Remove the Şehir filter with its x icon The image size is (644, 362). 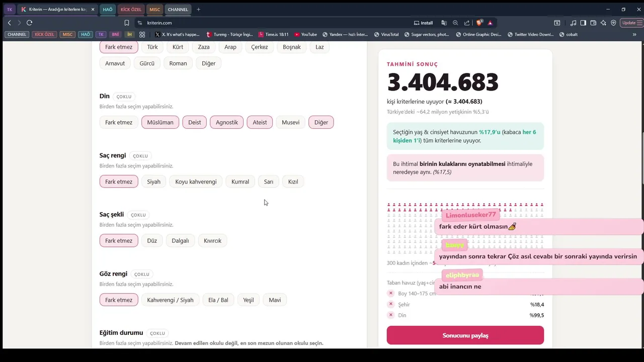(391, 304)
